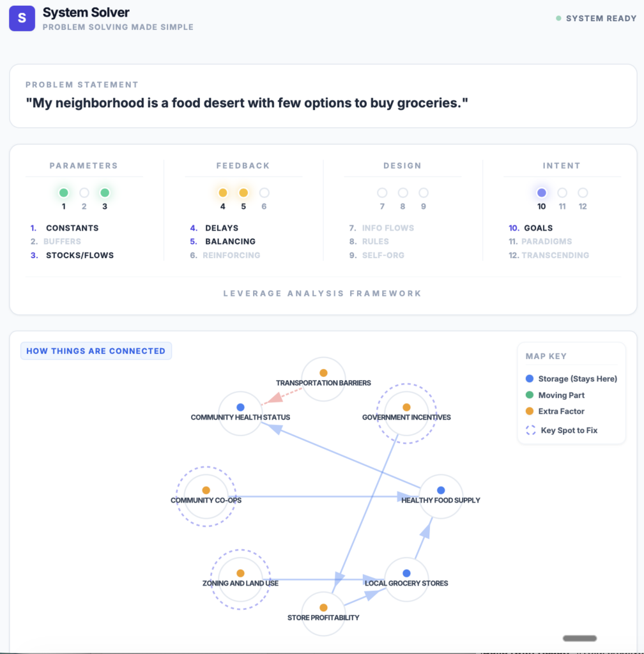Screen dimensions: 644x654
Task: Click the purple System Solver logo icon
Action: coord(22,18)
